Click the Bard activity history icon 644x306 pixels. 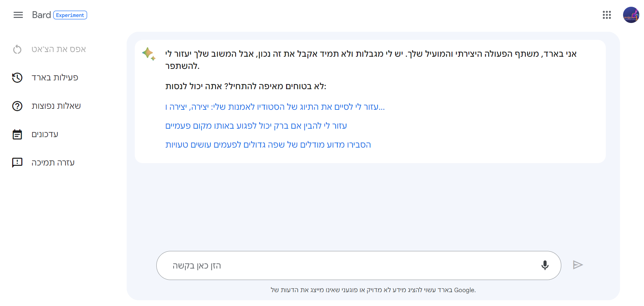tap(17, 78)
